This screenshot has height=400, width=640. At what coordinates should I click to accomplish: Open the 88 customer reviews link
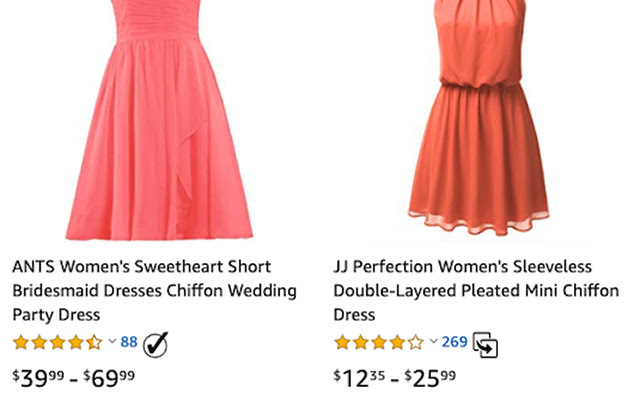pyautogui.click(x=129, y=342)
